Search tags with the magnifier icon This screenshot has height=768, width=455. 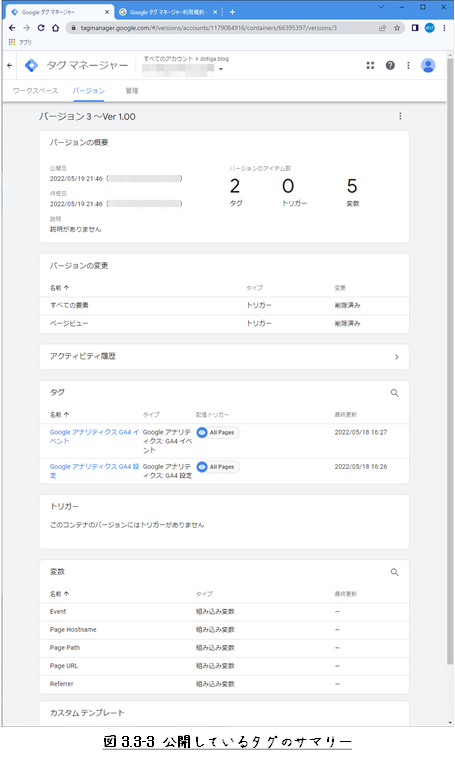394,393
